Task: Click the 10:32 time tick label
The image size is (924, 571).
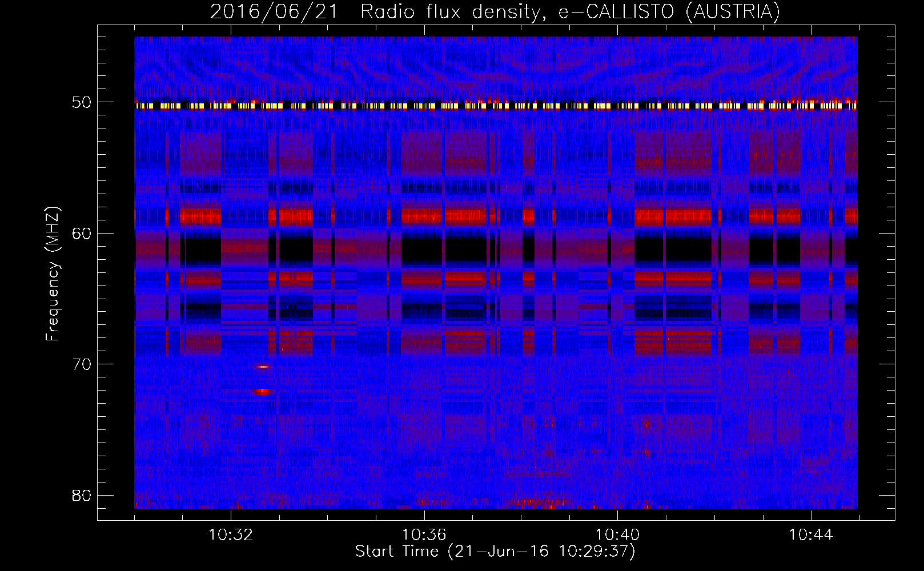Action: tap(231, 535)
